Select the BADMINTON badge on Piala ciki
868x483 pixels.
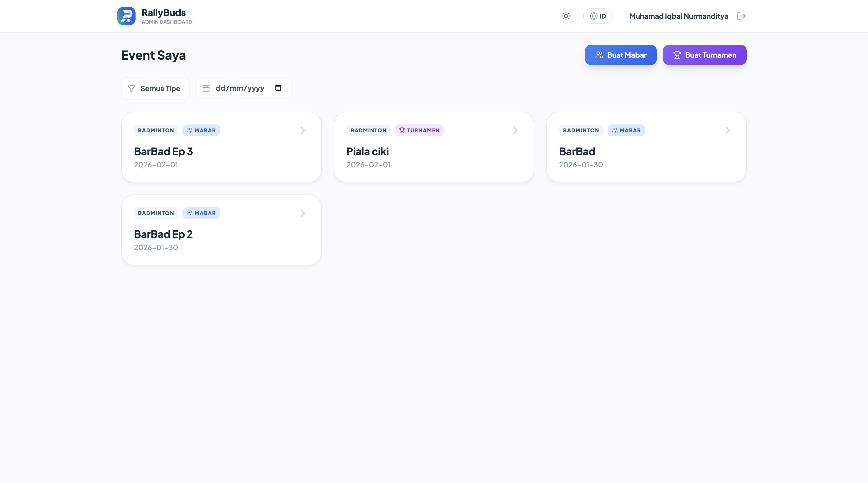[x=368, y=130]
